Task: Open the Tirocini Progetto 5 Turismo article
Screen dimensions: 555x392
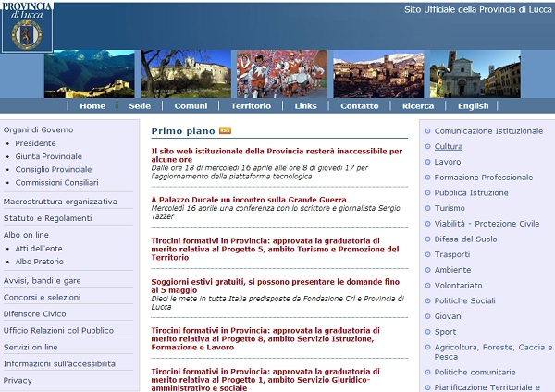Action: pos(275,249)
